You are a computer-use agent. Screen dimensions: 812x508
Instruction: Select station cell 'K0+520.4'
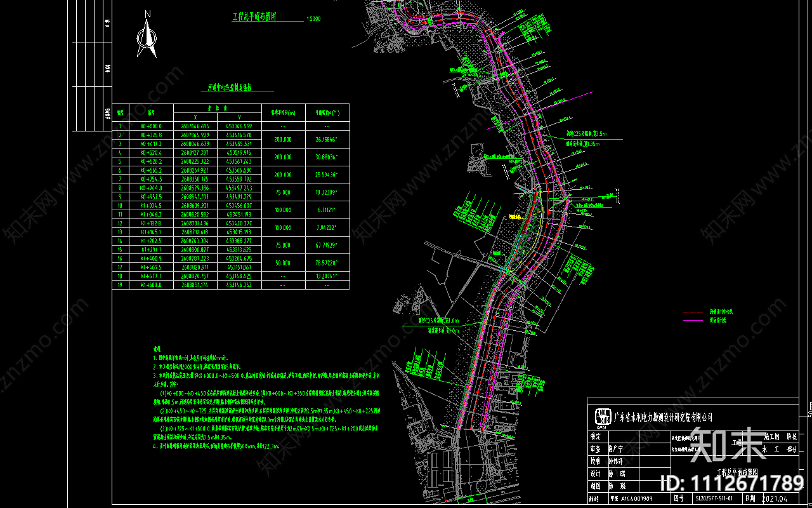point(152,153)
